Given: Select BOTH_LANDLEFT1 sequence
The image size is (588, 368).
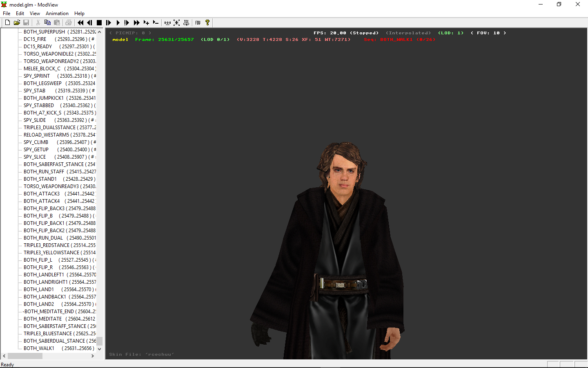Looking at the screenshot, I should coord(60,275).
